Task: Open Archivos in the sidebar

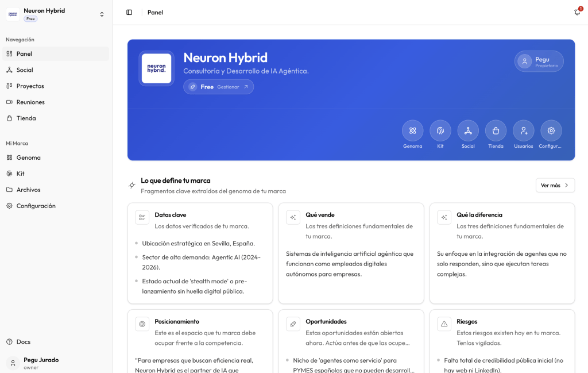Action: click(56, 190)
